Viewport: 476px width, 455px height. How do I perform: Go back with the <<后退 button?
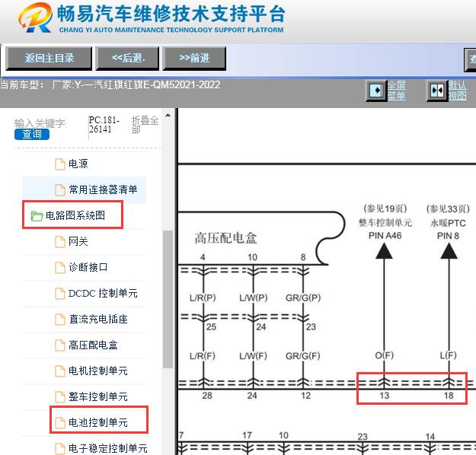[x=127, y=59]
